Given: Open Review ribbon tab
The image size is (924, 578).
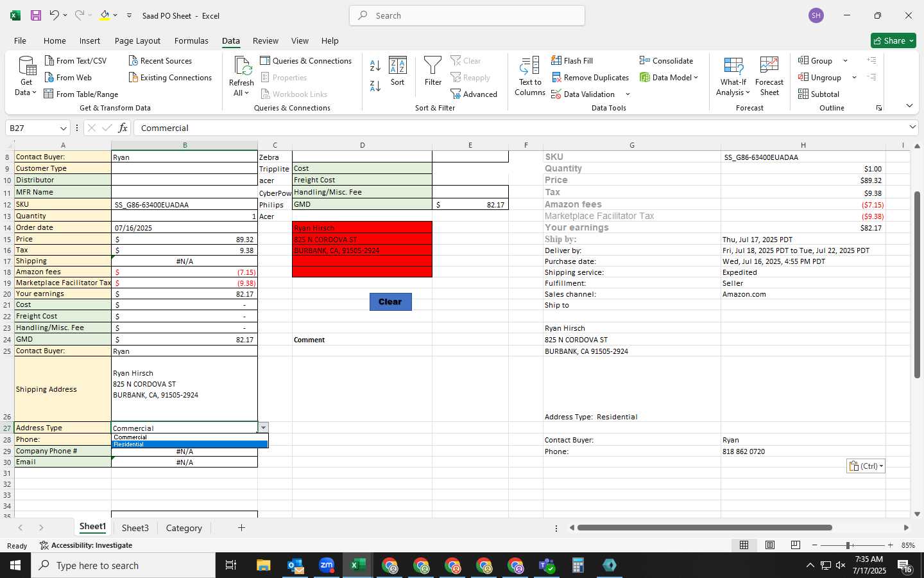Looking at the screenshot, I should click(266, 40).
